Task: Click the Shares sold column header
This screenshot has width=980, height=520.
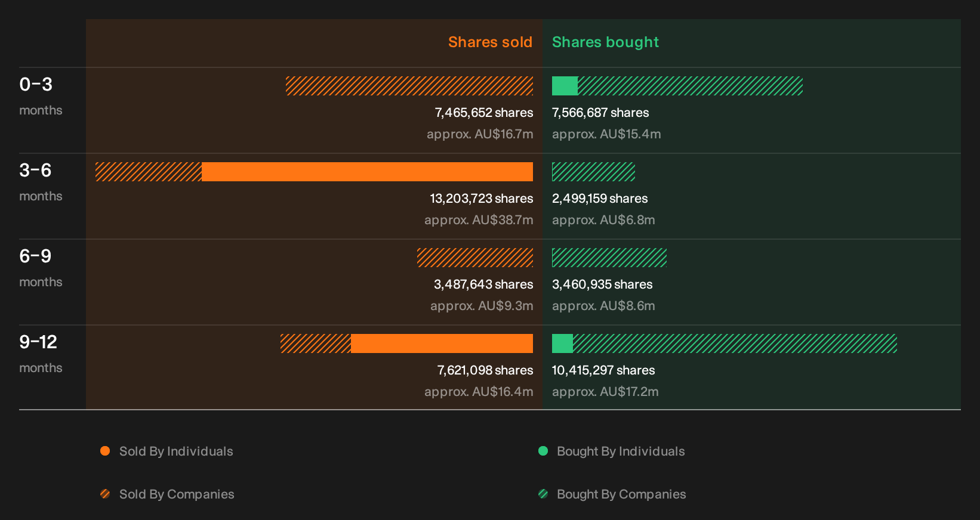Action: pyautogui.click(x=490, y=42)
